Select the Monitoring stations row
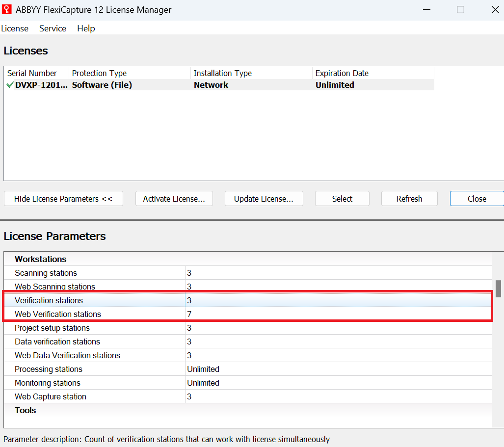Viewport: 504px width, 447px height. click(248, 383)
